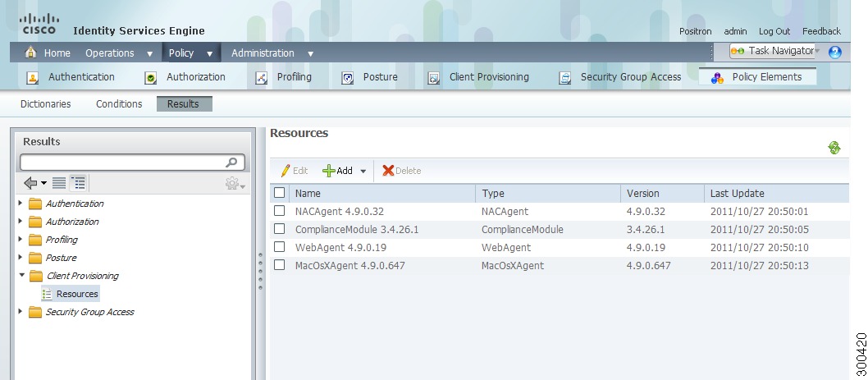Viewport: 868px width, 380px height.
Task: Click the Feedback link
Action: coord(821,31)
